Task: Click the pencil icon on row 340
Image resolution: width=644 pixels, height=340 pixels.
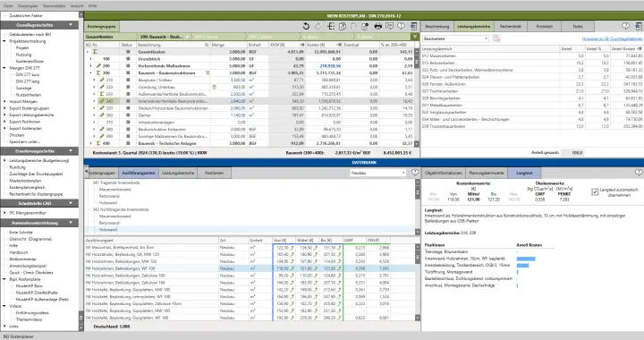Action: pyautogui.click(x=102, y=101)
